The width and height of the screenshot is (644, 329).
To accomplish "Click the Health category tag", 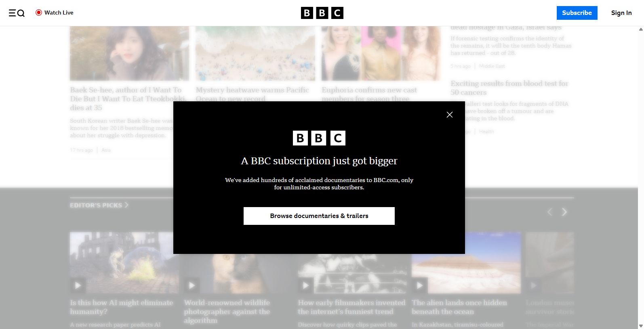I will 486,132.
